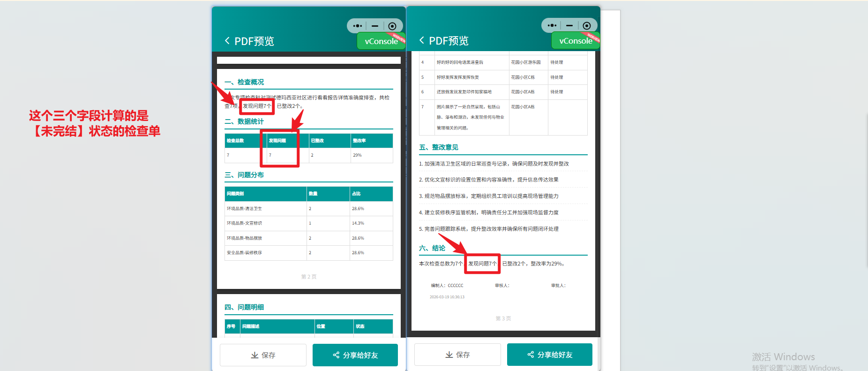Select the 六、结论 section heading

tap(432, 248)
